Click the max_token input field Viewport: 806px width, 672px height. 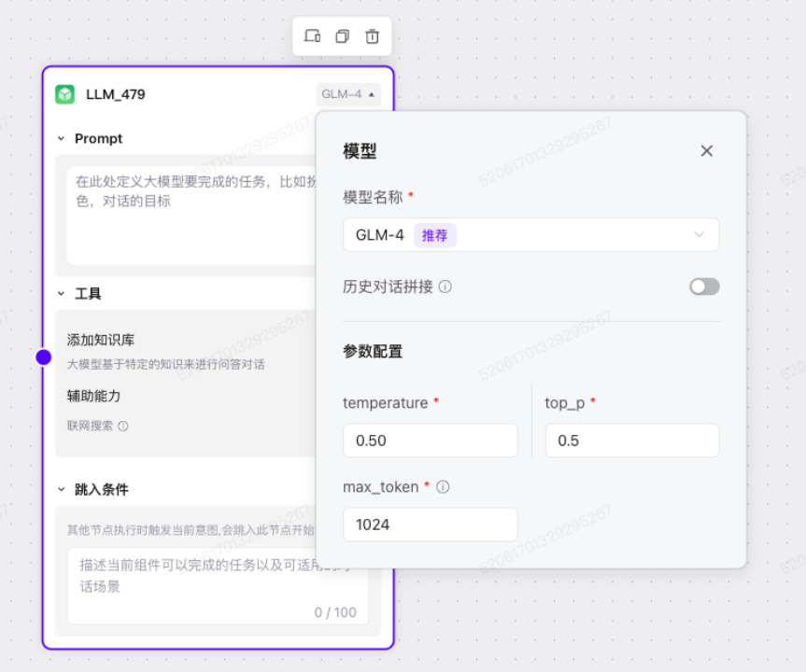[431, 525]
